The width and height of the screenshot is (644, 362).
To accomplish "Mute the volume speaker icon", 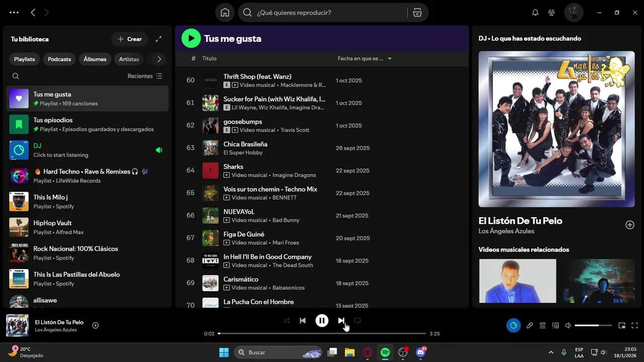I will tap(568, 325).
